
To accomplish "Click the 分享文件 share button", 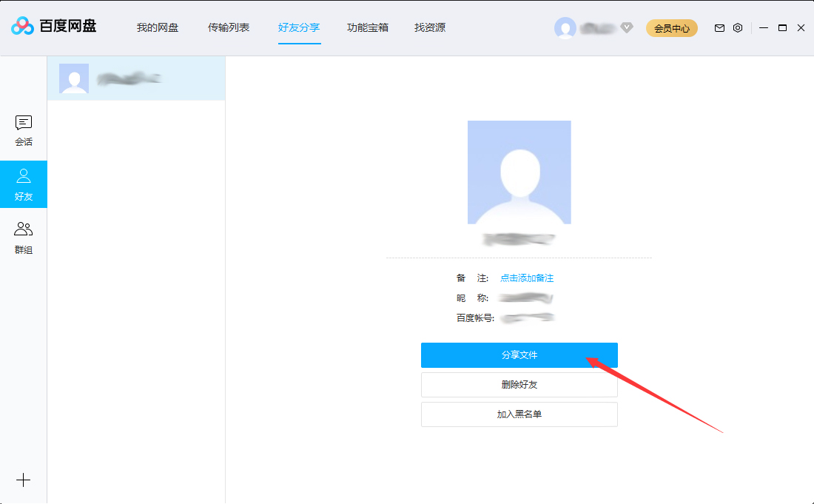I will (x=519, y=355).
